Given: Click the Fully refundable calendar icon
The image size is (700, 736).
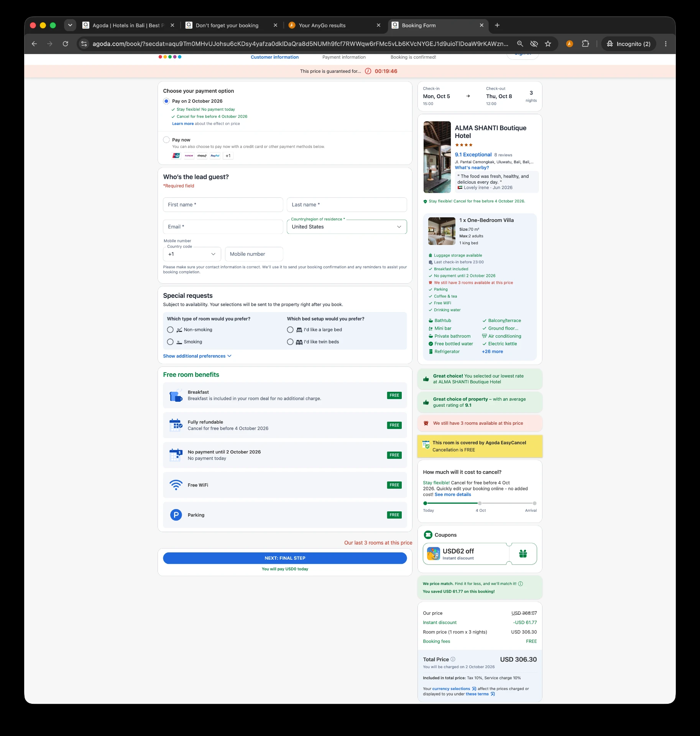Looking at the screenshot, I should coord(176,425).
